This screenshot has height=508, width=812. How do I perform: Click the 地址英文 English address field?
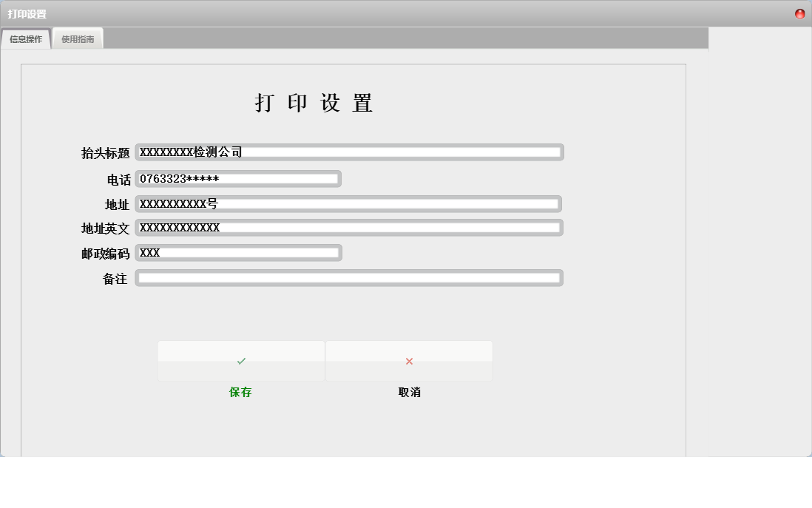click(348, 228)
